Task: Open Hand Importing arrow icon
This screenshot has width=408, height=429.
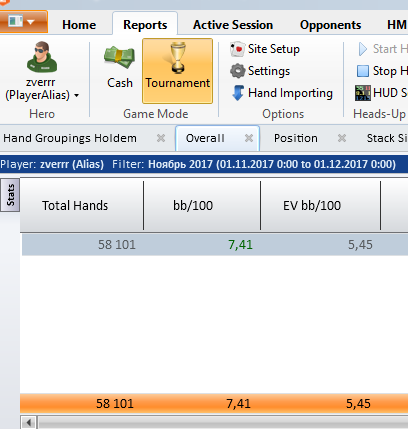Action: pyautogui.click(x=238, y=93)
